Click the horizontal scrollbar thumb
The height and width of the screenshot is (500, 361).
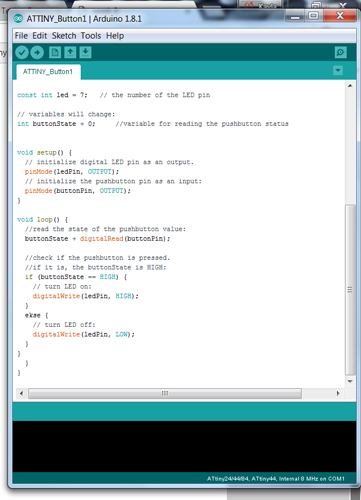click(x=165, y=393)
